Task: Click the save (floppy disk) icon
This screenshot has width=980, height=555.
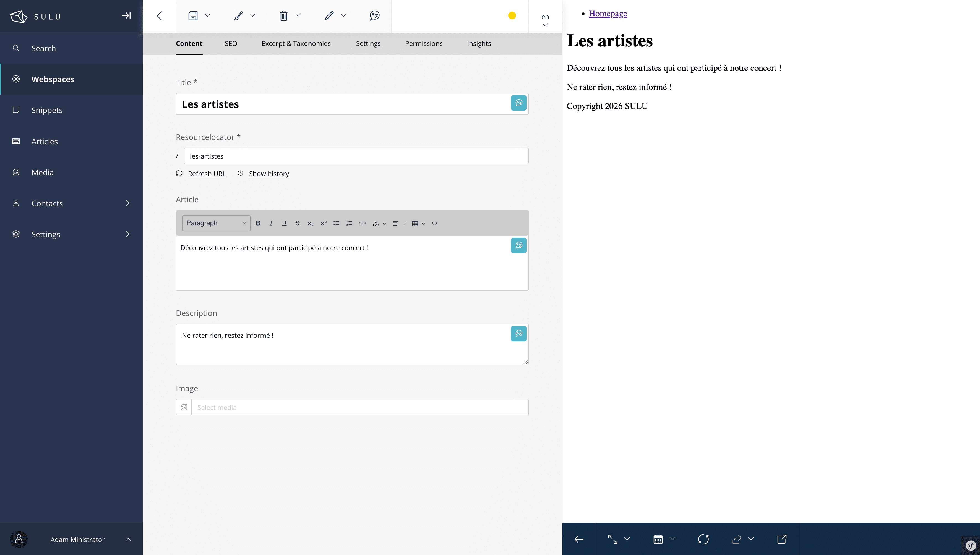Action: point(193,16)
